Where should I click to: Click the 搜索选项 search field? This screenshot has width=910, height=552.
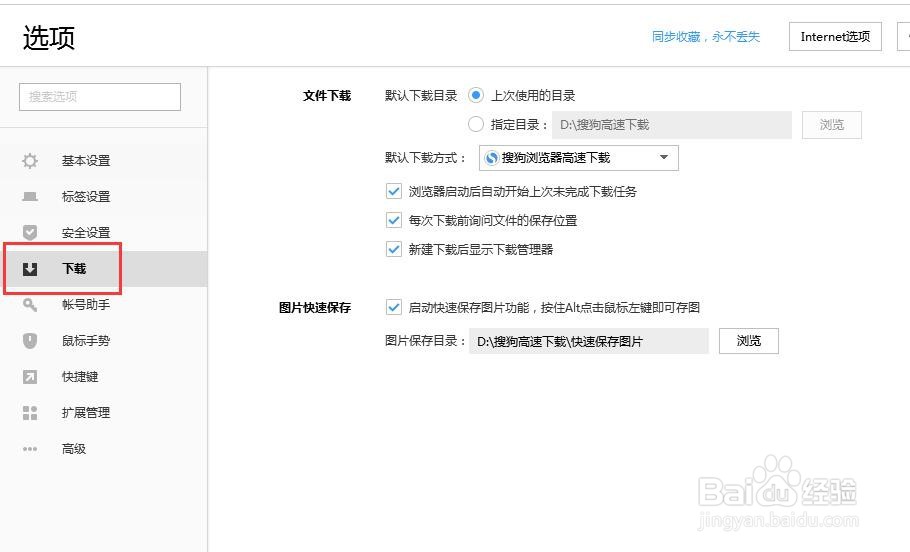[100, 97]
